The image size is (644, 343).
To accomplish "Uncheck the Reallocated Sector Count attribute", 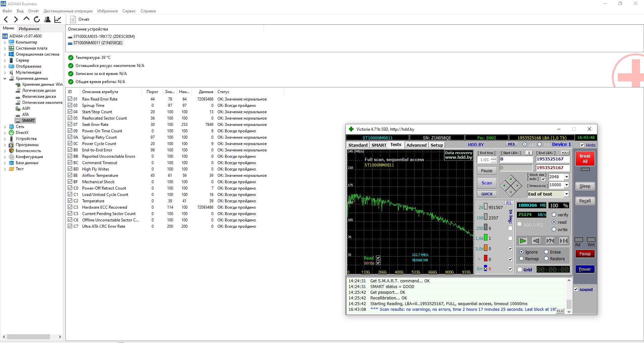I will (70, 118).
